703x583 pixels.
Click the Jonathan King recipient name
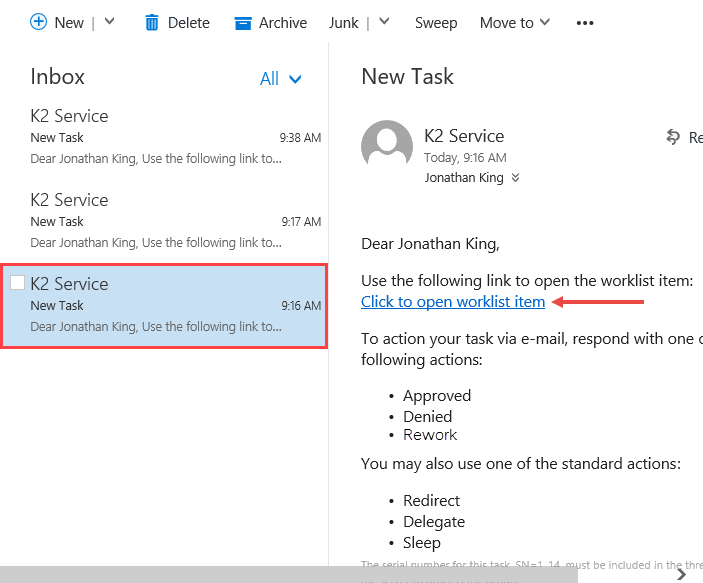coord(464,178)
